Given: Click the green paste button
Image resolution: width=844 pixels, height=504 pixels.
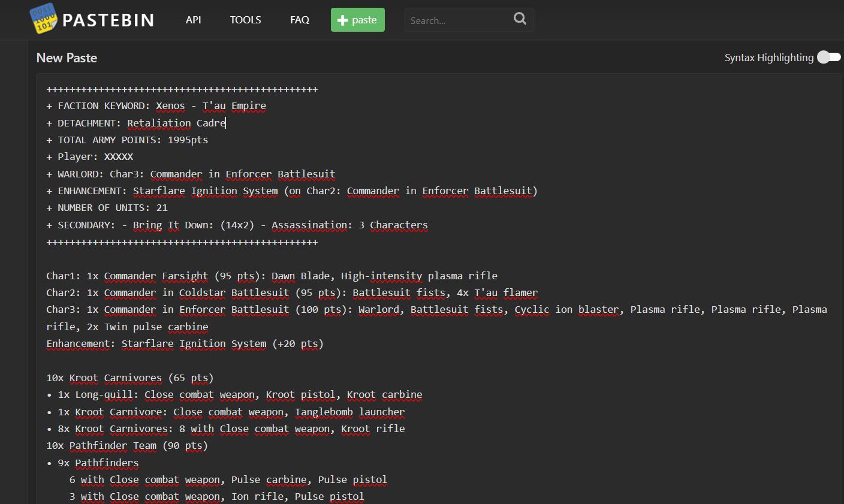Looking at the screenshot, I should [357, 20].
